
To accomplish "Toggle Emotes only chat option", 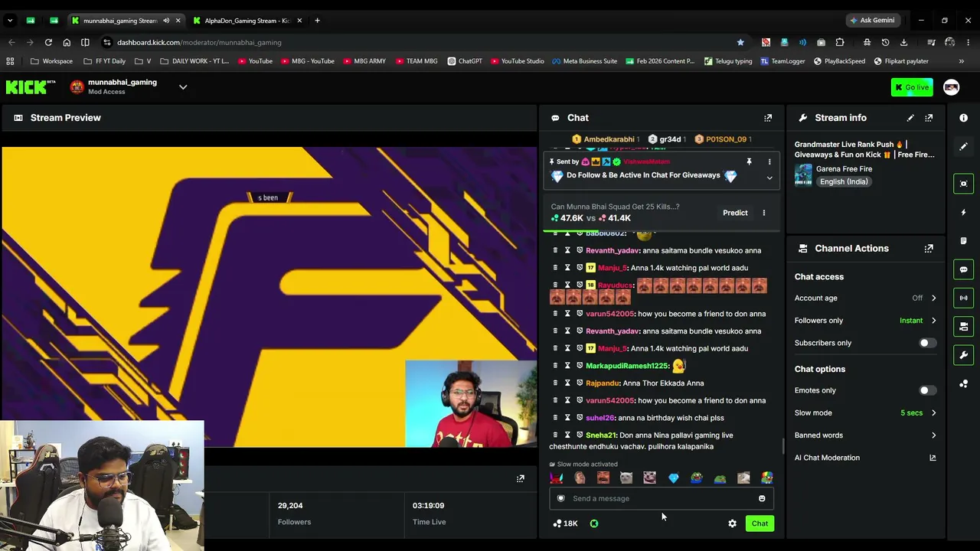I will [927, 390].
